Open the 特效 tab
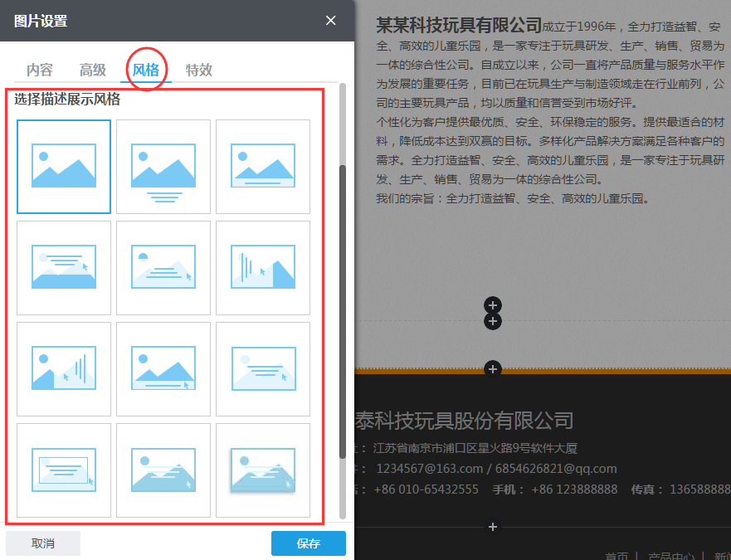This screenshot has width=731, height=560. click(199, 70)
